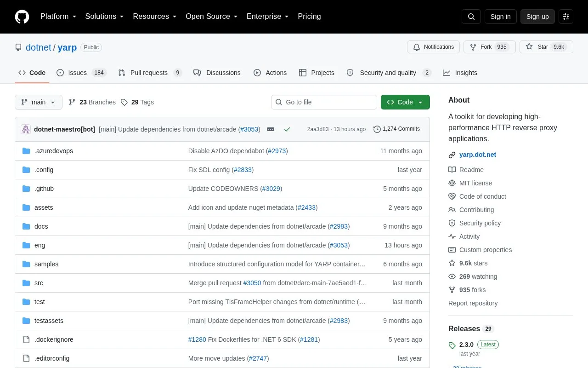The width and height of the screenshot is (588, 368).
Task: Open the Projects tab
Action: (317, 73)
